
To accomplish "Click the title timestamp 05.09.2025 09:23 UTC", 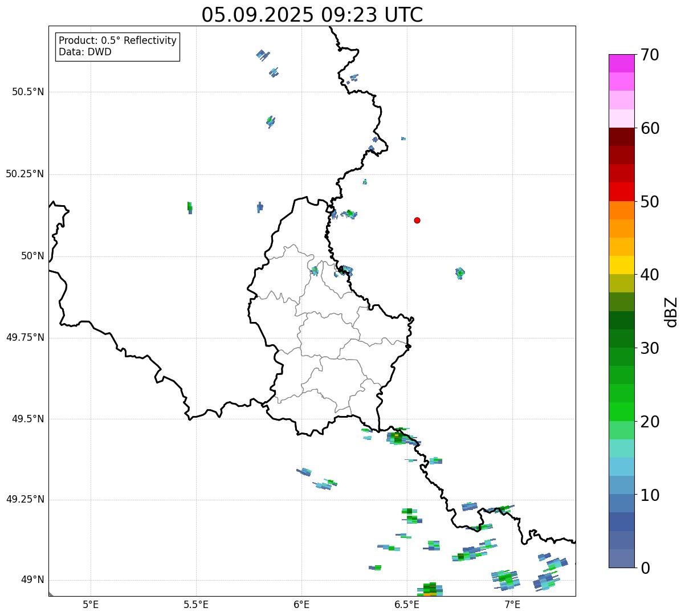I will click(312, 15).
